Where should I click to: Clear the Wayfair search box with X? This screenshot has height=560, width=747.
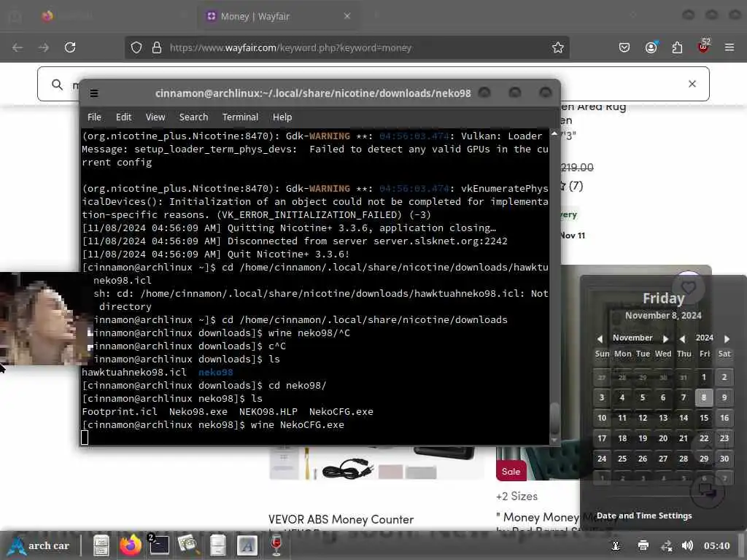tap(692, 84)
